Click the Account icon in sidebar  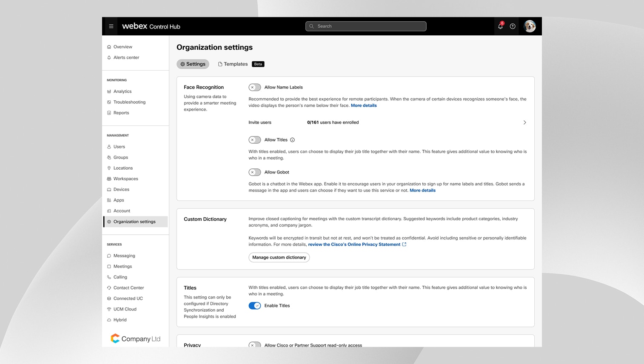(x=109, y=211)
